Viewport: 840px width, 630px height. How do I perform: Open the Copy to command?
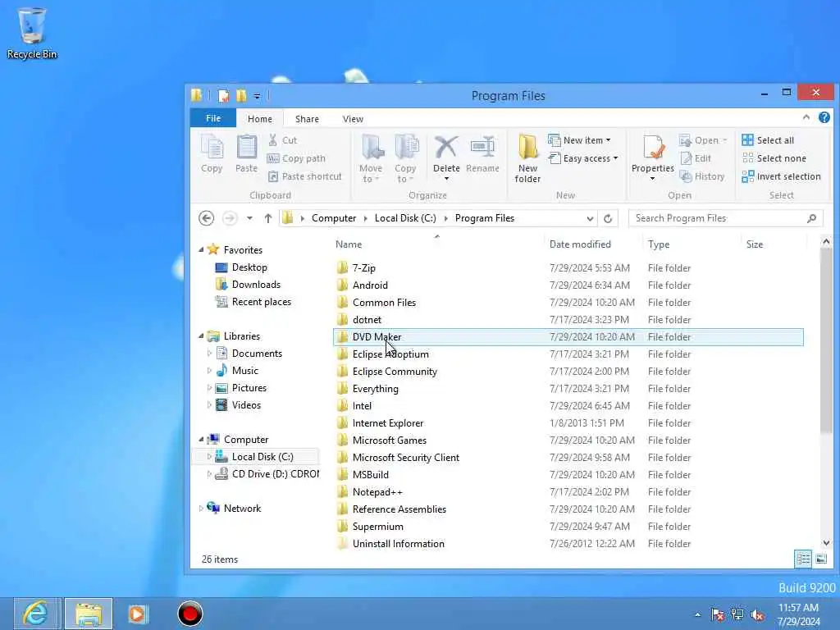[405, 158]
